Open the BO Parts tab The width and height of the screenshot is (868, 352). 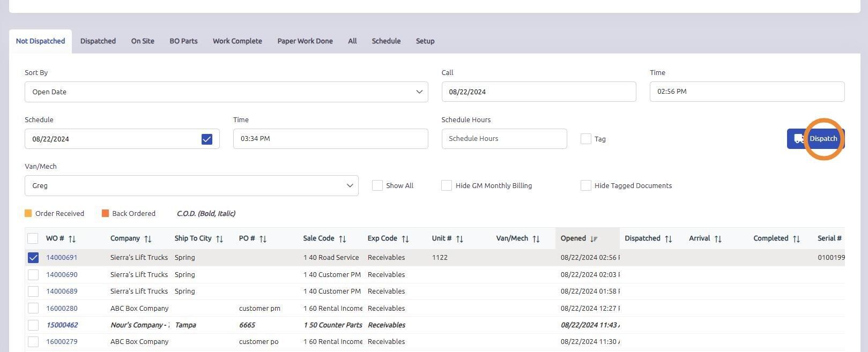[x=183, y=41]
